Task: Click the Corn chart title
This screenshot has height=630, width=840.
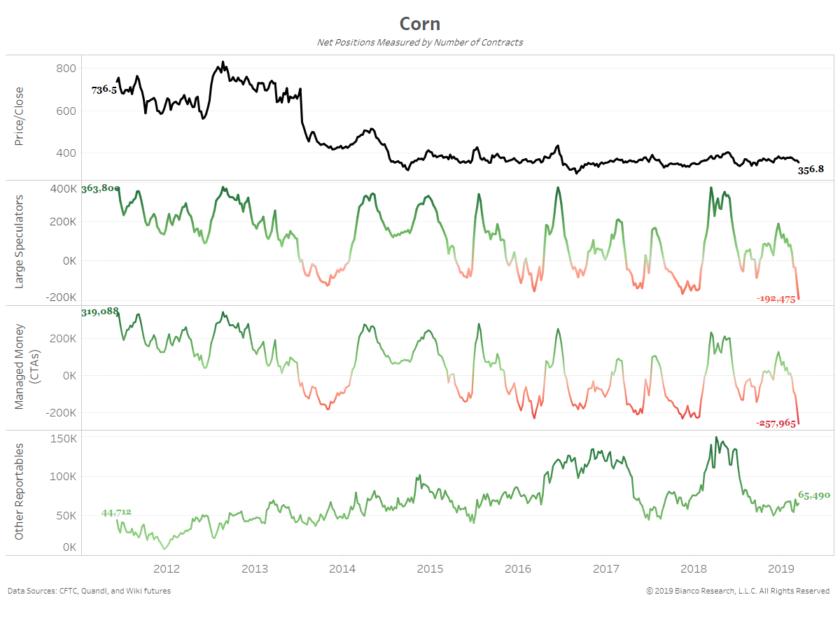Action: (420, 23)
